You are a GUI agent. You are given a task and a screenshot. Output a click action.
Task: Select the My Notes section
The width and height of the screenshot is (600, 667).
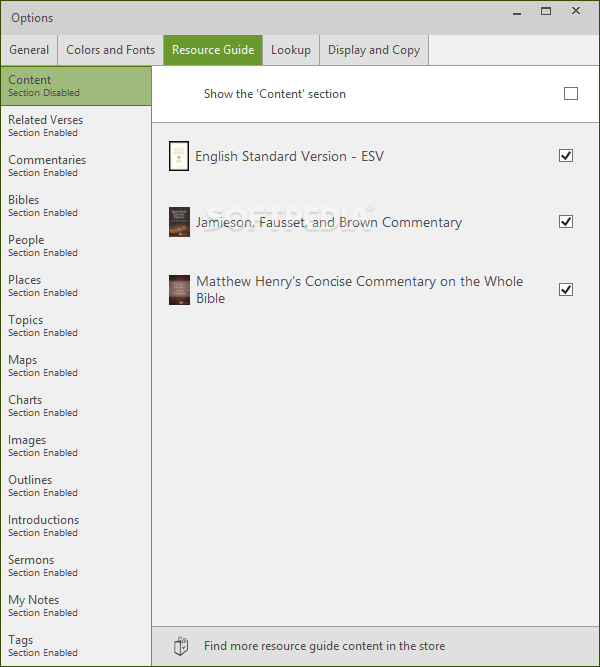pyautogui.click(x=76, y=606)
